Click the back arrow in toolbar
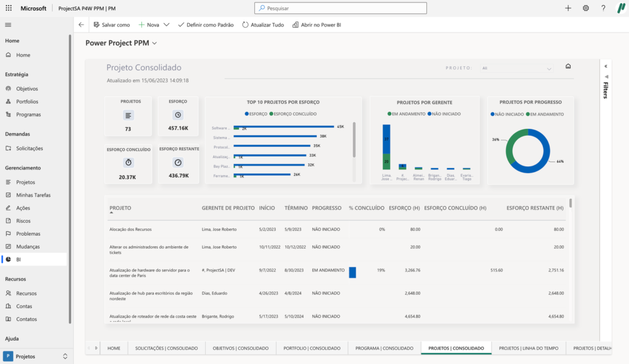Image resolution: width=629 pixels, height=364 pixels. (81, 25)
